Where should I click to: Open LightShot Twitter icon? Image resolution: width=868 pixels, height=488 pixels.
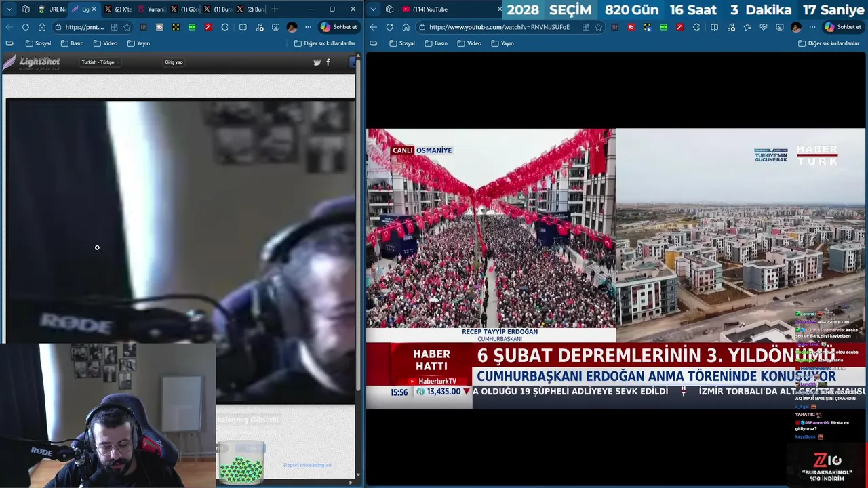[x=317, y=62]
